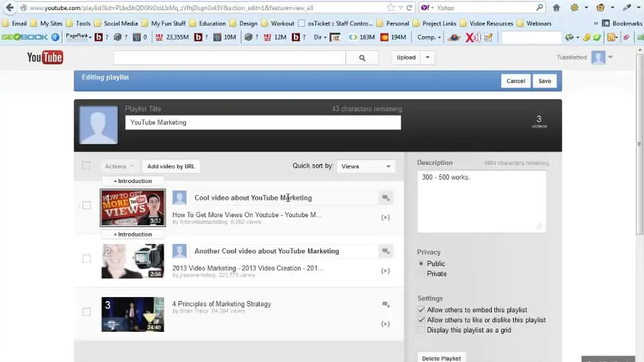Open the Webinars bookmark folder
This screenshot has width=644, height=362.
(535, 23)
